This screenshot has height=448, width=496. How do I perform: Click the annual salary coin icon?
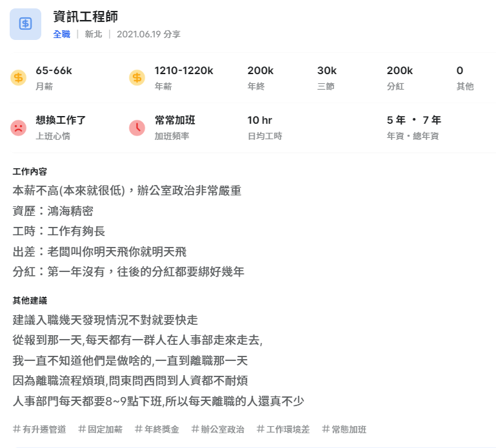coord(137,78)
